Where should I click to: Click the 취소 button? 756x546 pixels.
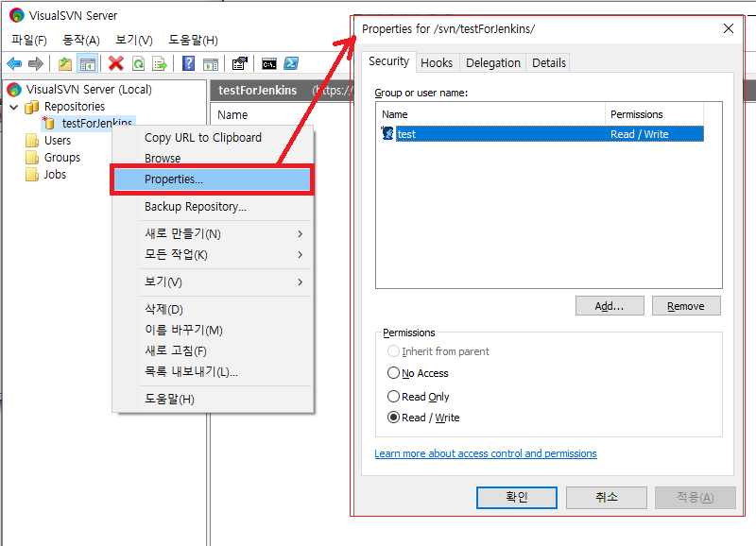click(606, 497)
